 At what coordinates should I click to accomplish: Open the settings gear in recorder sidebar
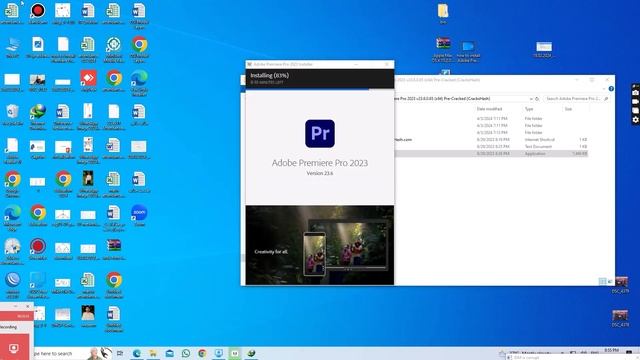point(636,120)
